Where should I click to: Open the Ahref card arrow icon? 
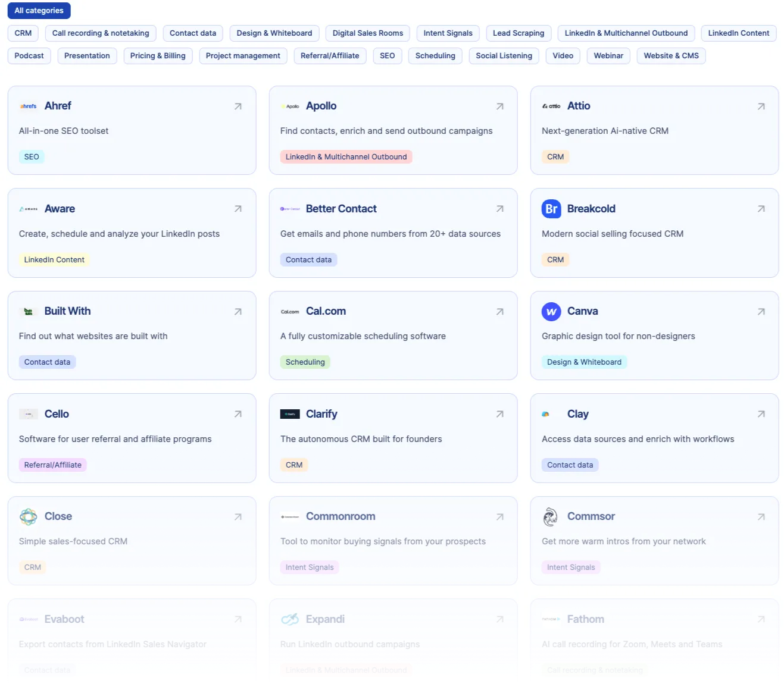(238, 106)
